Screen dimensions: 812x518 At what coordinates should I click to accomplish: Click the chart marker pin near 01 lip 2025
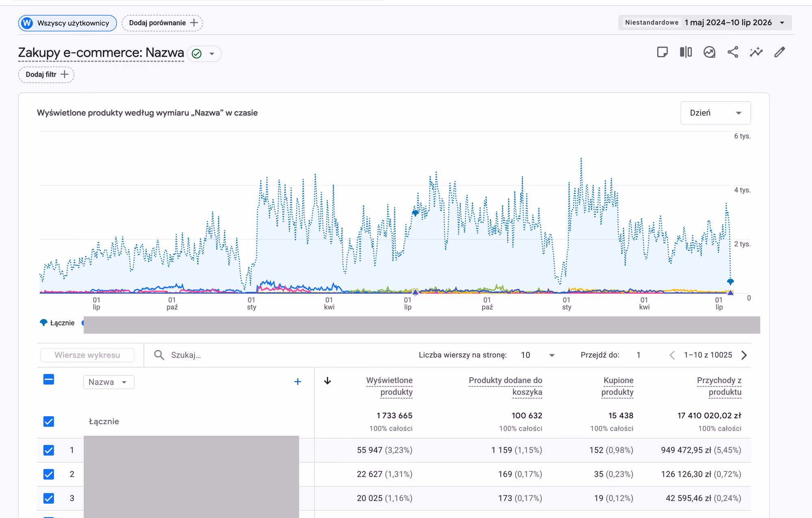(415, 213)
